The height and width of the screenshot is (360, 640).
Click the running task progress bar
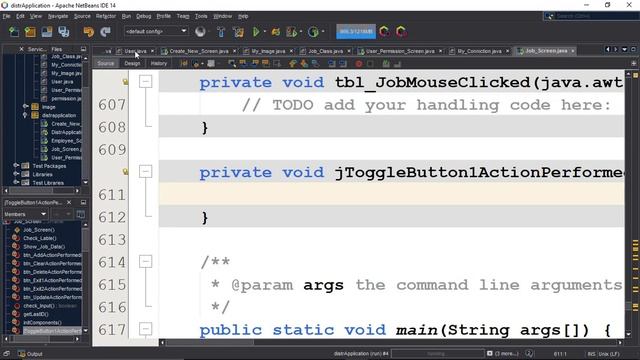point(438,353)
